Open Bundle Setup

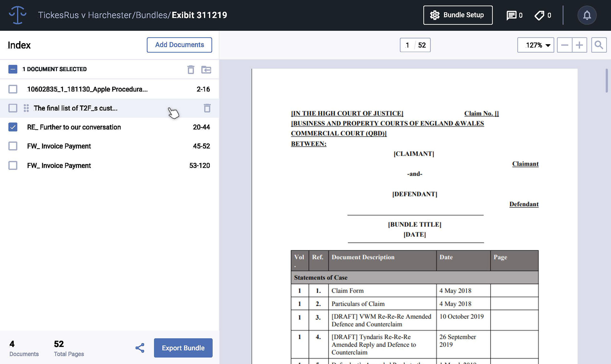click(x=458, y=15)
